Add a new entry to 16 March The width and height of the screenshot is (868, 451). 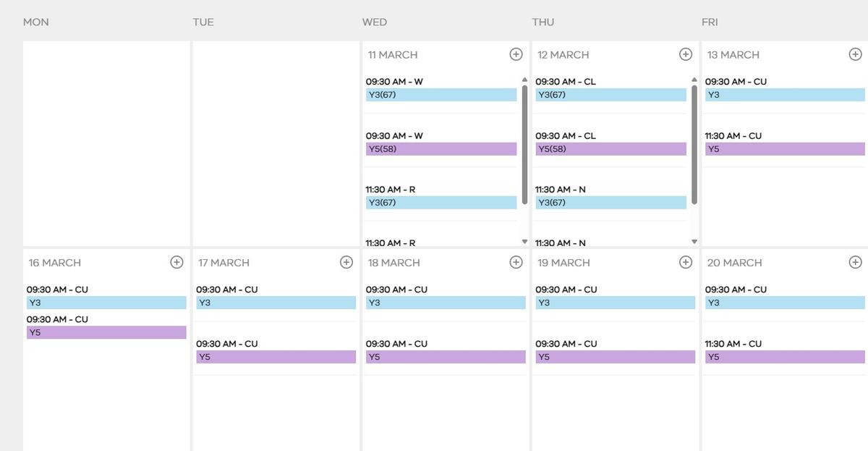click(x=176, y=262)
